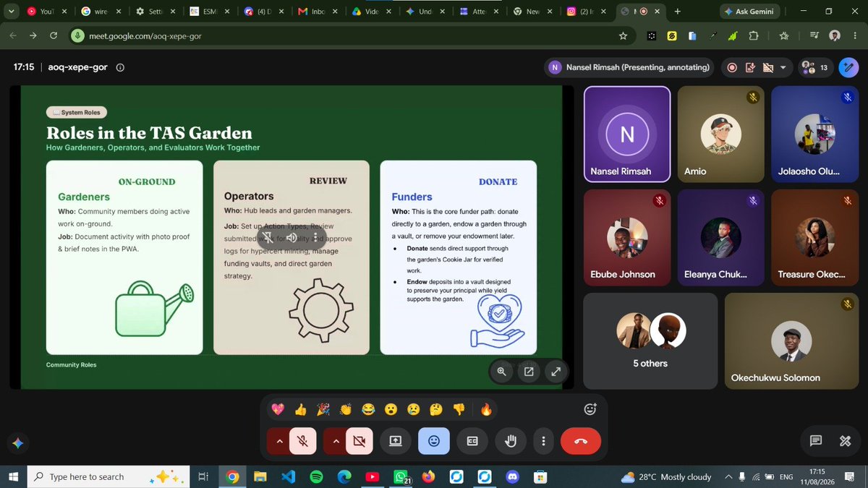Expand the presentation to full screen

[556, 372]
